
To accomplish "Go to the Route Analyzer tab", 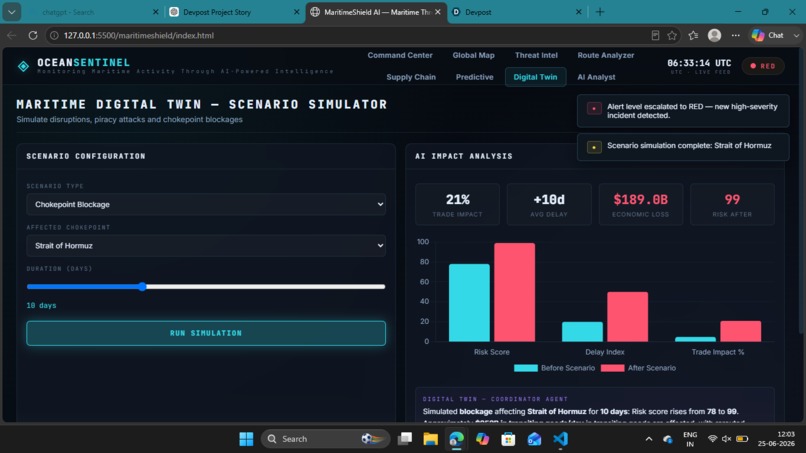I will click(606, 55).
